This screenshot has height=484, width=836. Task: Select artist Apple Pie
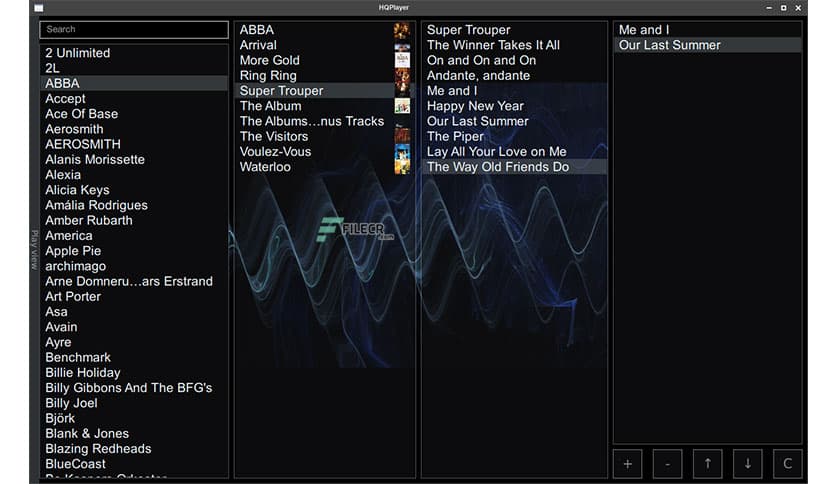click(x=134, y=251)
